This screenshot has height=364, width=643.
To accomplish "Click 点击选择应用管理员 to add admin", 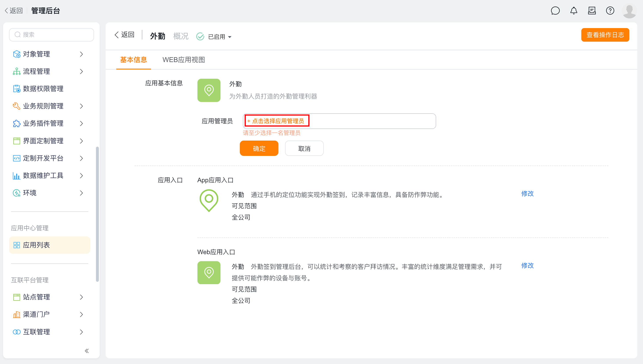I will tap(277, 121).
